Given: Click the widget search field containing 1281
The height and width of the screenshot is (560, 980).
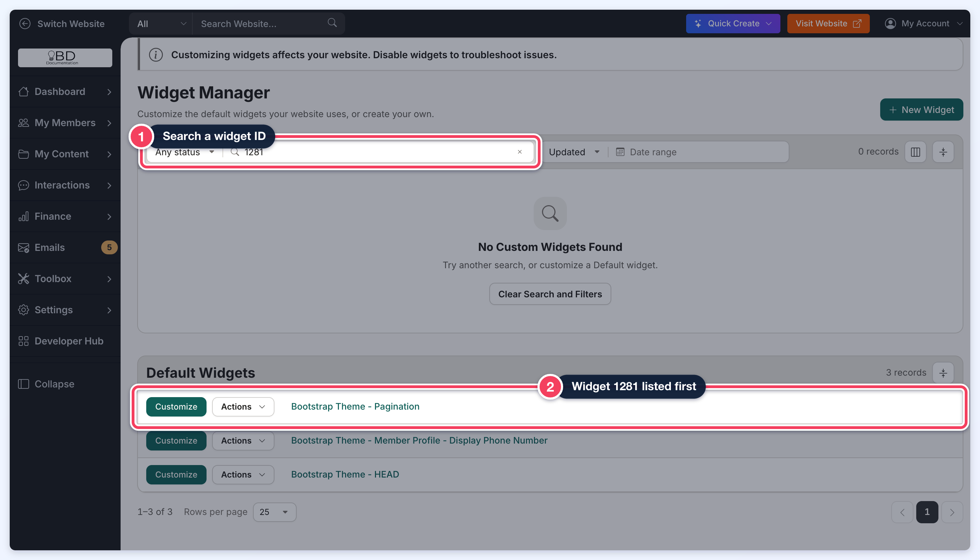Looking at the screenshot, I should (379, 152).
